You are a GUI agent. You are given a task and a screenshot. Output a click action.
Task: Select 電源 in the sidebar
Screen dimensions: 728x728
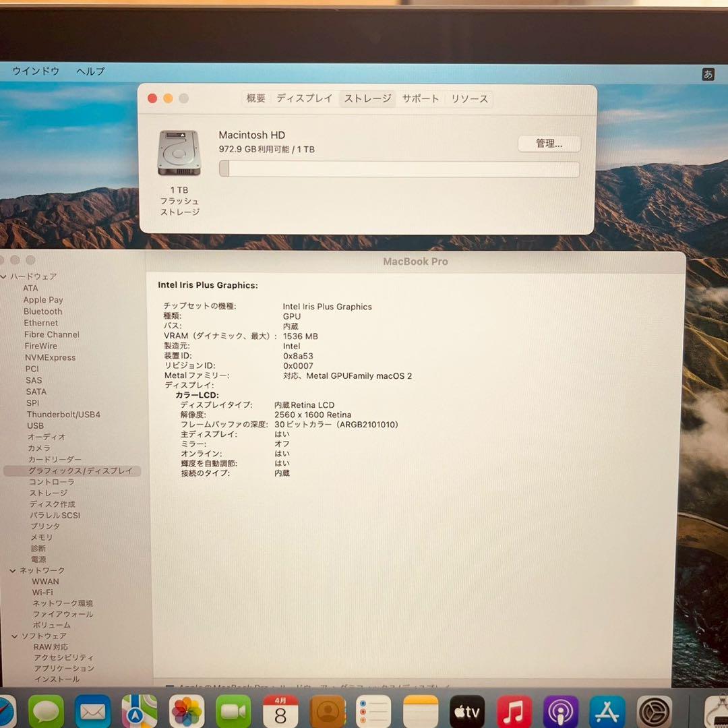tap(38, 559)
